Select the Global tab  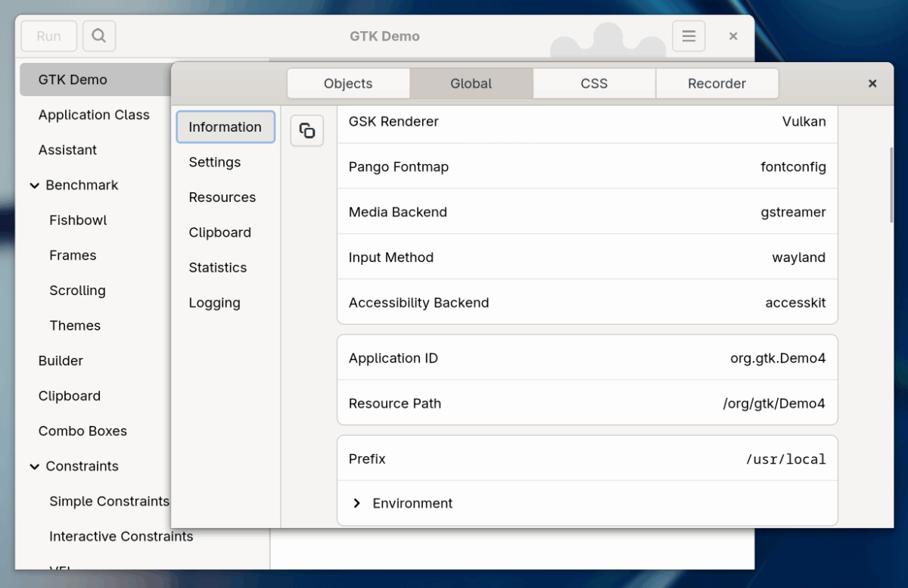[x=471, y=83]
